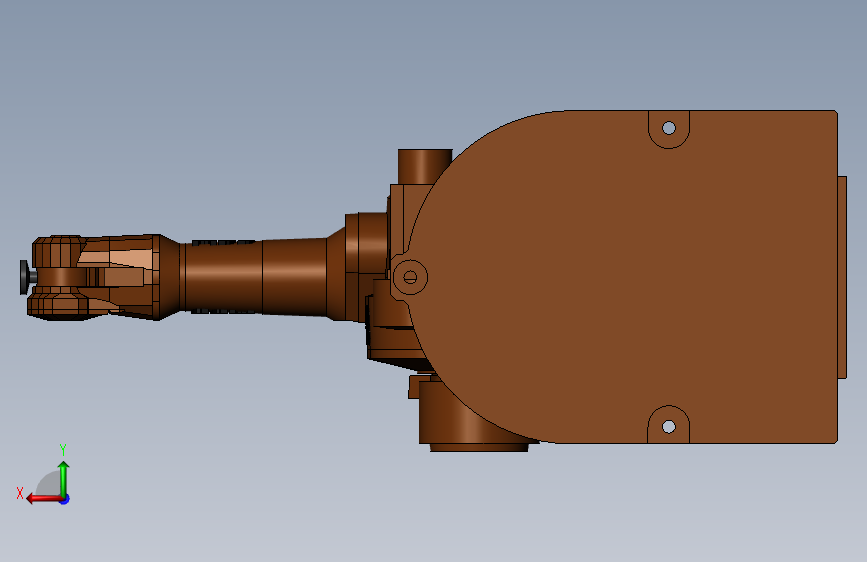Select the cylindrical forearm tube of the robot
The height and width of the screenshot is (562, 867).
pos(255,276)
